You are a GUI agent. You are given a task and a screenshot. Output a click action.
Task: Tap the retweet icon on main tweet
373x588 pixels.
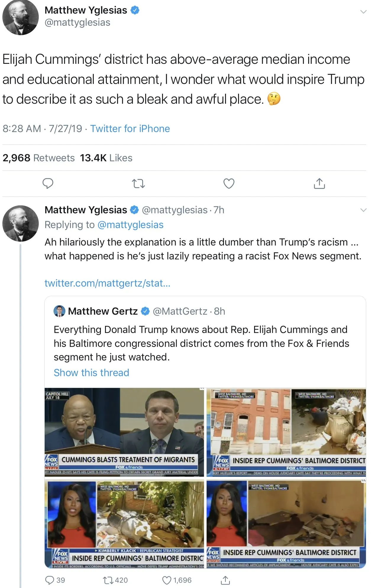138,183
